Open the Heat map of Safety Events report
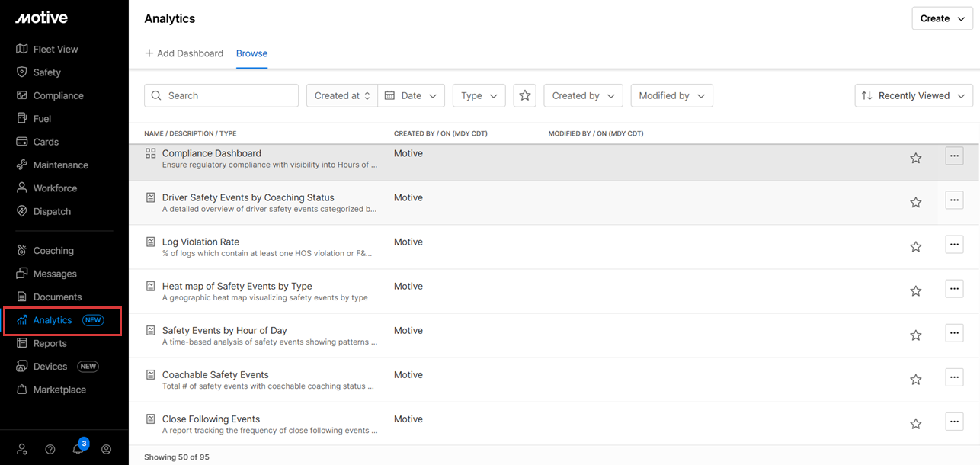Screen dimensions: 980x465 [237, 287]
